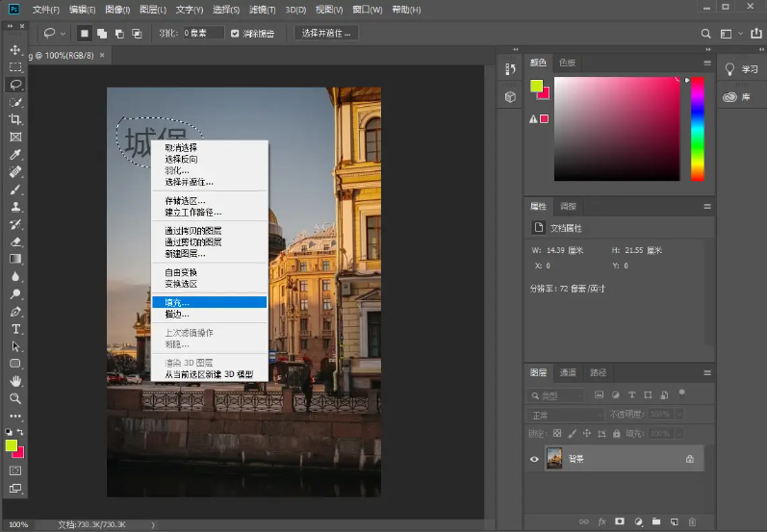Choose Add to Selection mode

pos(102,34)
